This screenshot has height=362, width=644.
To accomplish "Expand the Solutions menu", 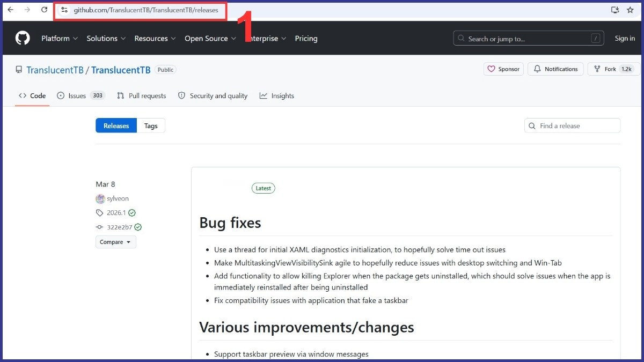I will tap(106, 39).
